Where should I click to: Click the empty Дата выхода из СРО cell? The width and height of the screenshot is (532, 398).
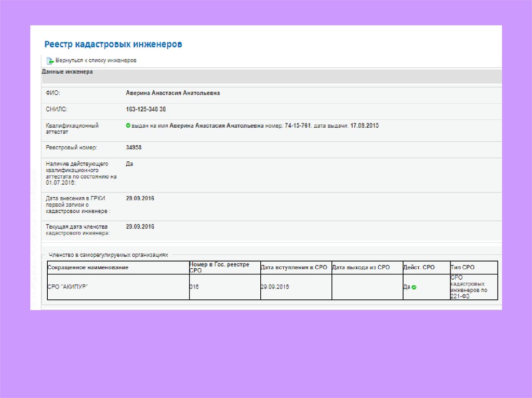pos(367,287)
